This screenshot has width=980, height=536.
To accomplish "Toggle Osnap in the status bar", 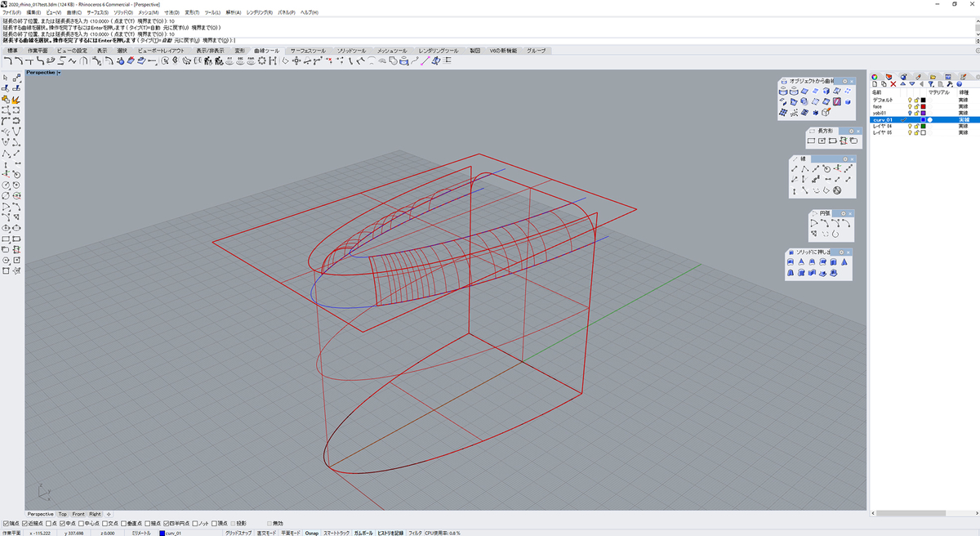I will pos(312,532).
